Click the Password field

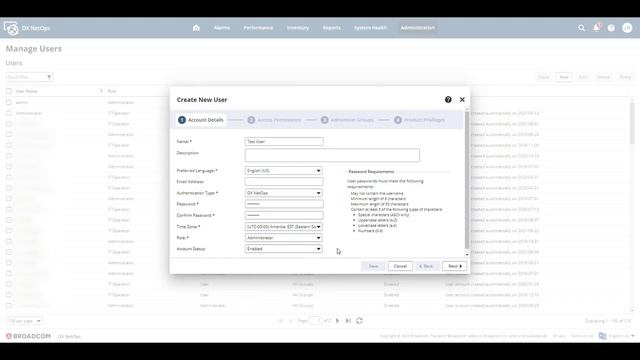click(x=284, y=204)
